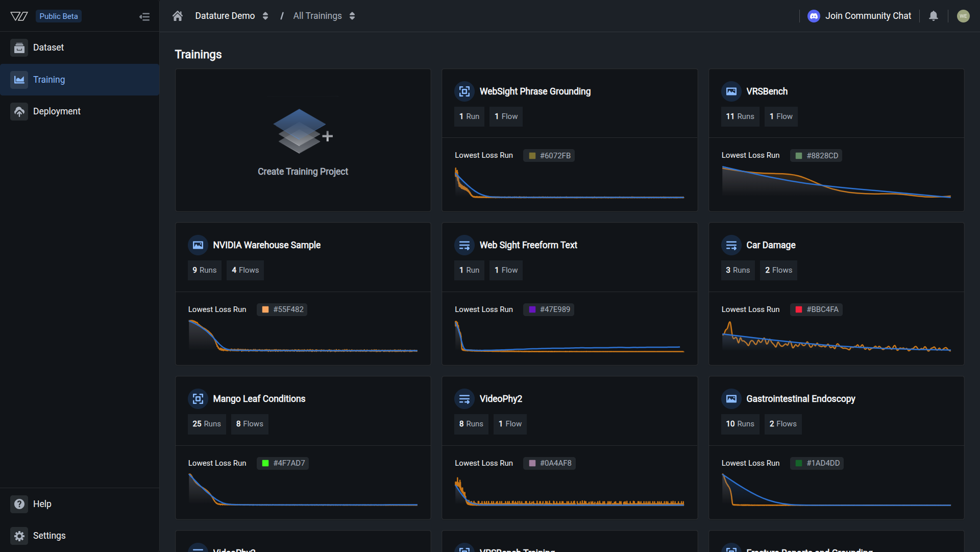The width and height of the screenshot is (980, 552).
Task: Open the Mango Leaf Conditions loss chart
Action: click(x=303, y=490)
